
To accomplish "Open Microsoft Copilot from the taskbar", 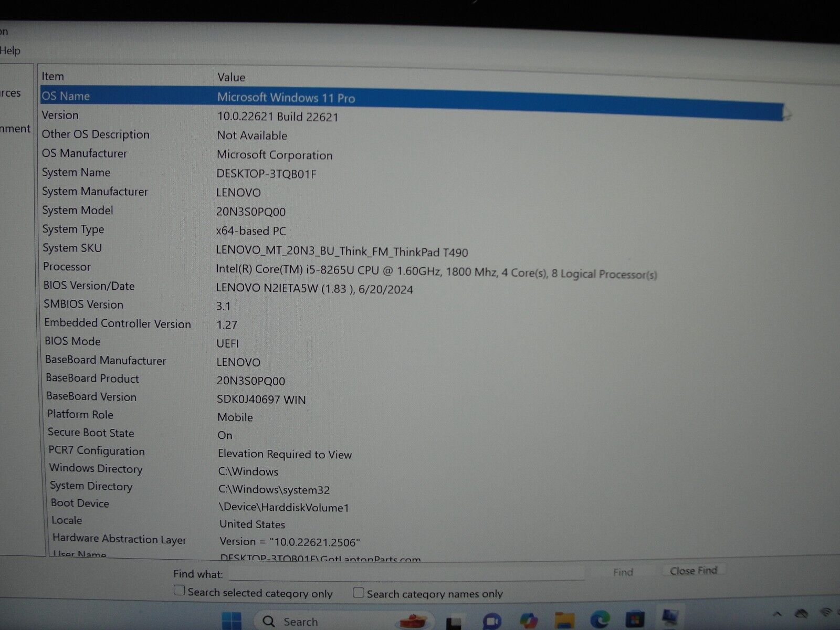I will 529,621.
